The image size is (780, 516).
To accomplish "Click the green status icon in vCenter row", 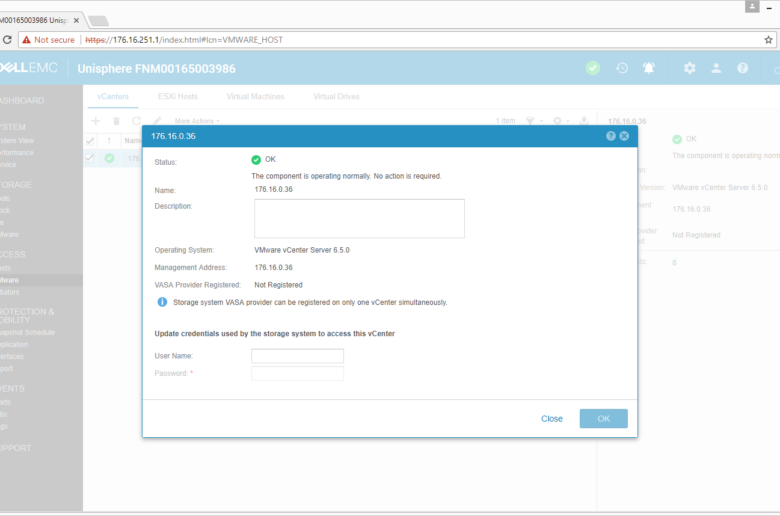I will 109,158.
